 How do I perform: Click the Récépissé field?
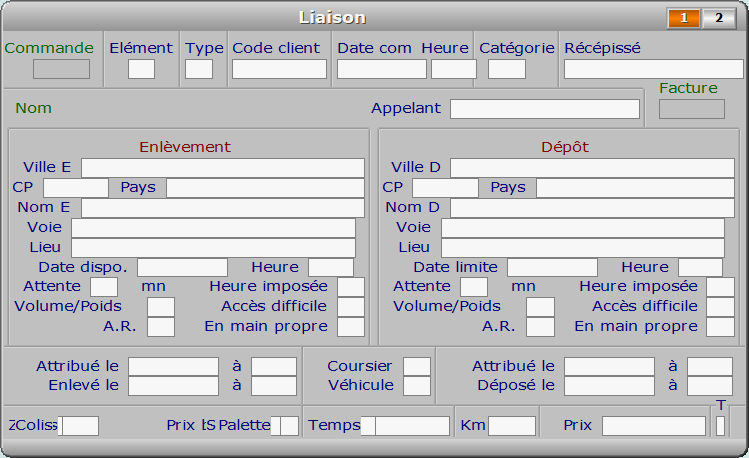point(653,69)
